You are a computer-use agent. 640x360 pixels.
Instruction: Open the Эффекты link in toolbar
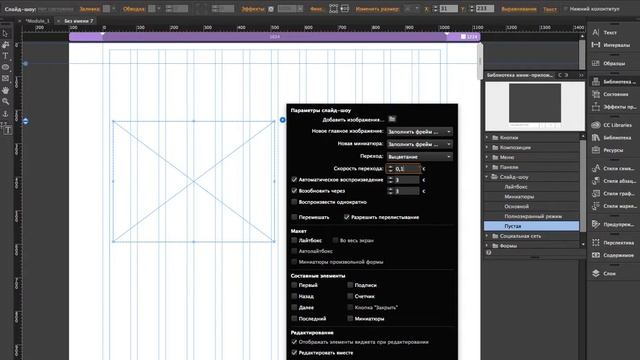click(x=253, y=9)
